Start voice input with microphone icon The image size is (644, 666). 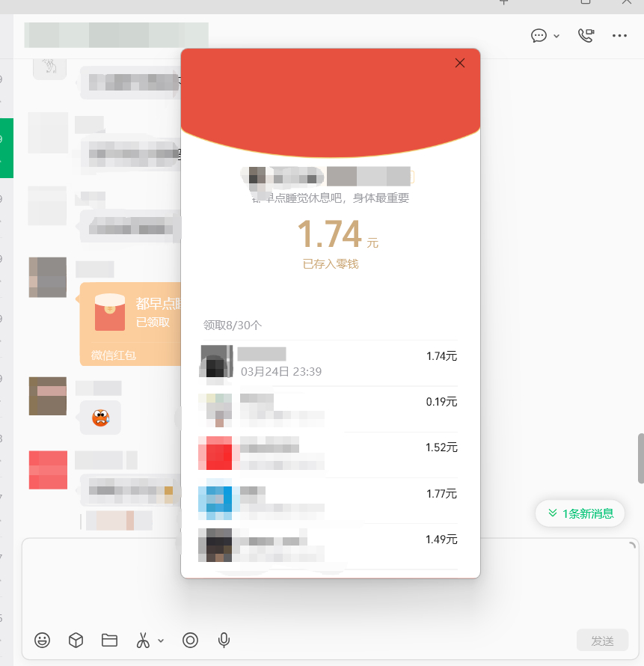tap(224, 640)
